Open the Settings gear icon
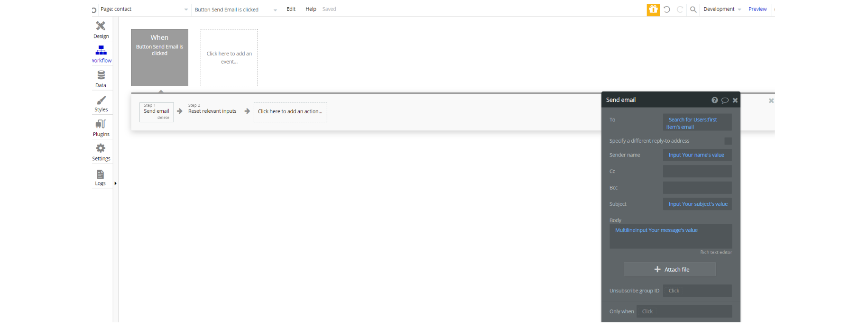Image resolution: width=868 pixels, height=328 pixels. [101, 148]
